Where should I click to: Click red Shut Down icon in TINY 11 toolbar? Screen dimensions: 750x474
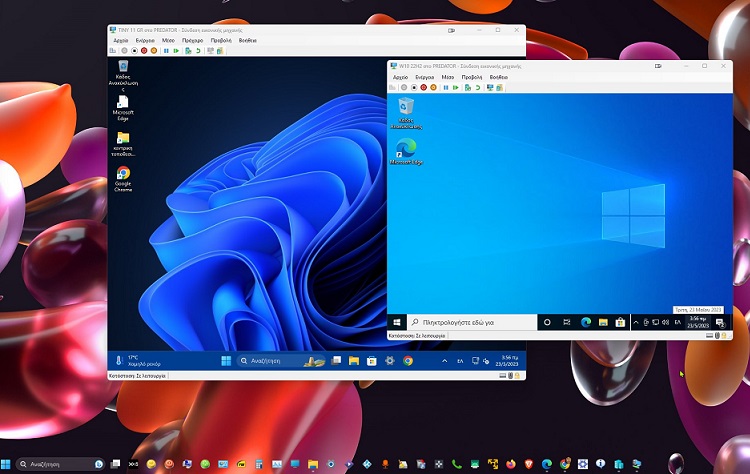coord(144,51)
